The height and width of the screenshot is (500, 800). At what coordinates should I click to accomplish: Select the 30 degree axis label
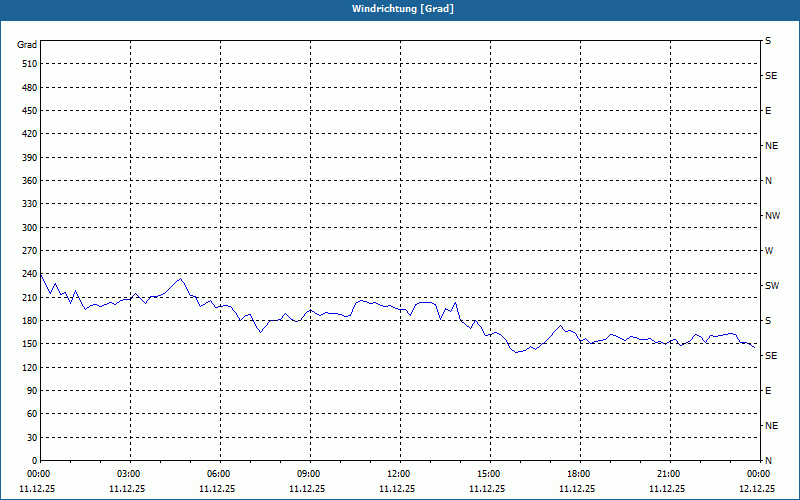(x=32, y=438)
